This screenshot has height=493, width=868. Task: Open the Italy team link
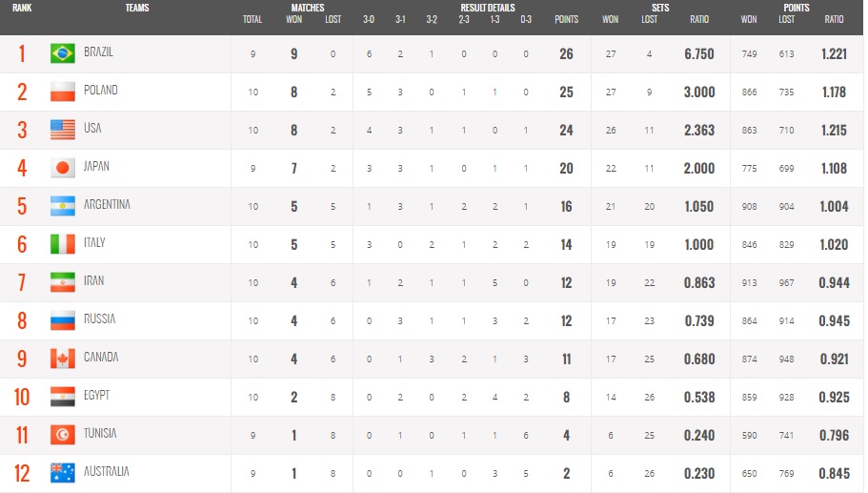pyautogui.click(x=94, y=242)
